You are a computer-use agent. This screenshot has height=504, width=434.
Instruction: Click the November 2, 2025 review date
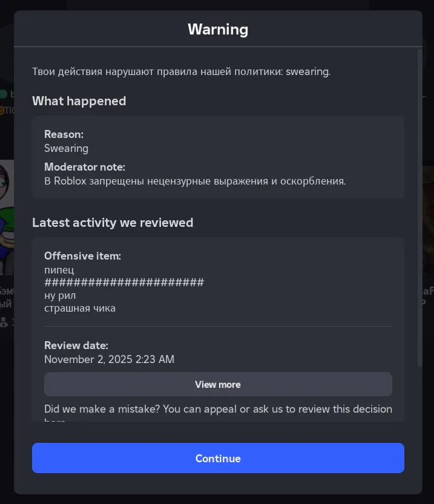point(109,359)
